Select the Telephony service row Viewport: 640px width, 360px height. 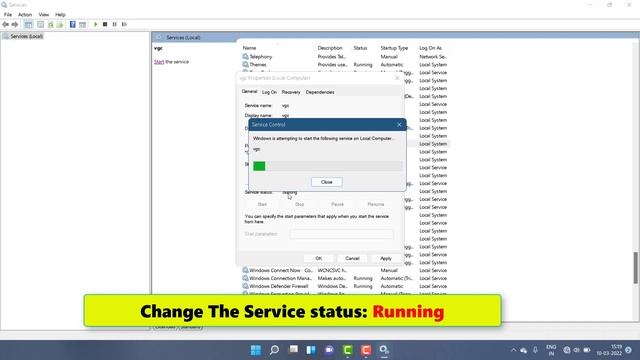click(x=345, y=56)
